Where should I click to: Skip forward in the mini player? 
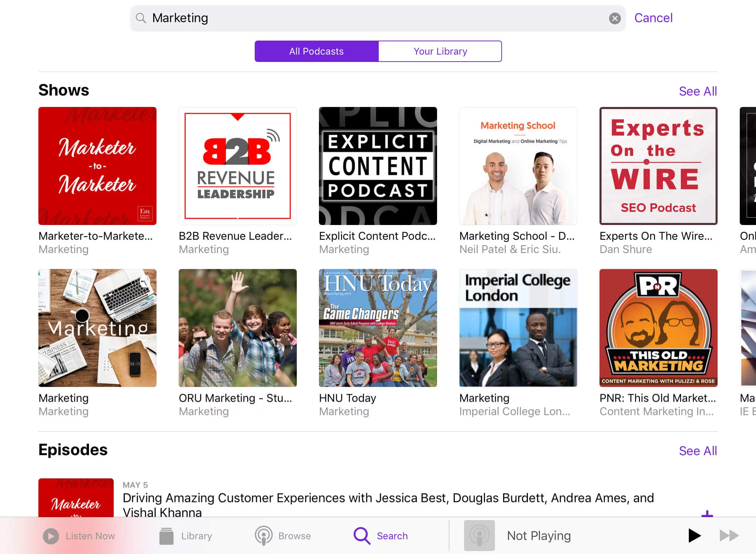tap(729, 536)
